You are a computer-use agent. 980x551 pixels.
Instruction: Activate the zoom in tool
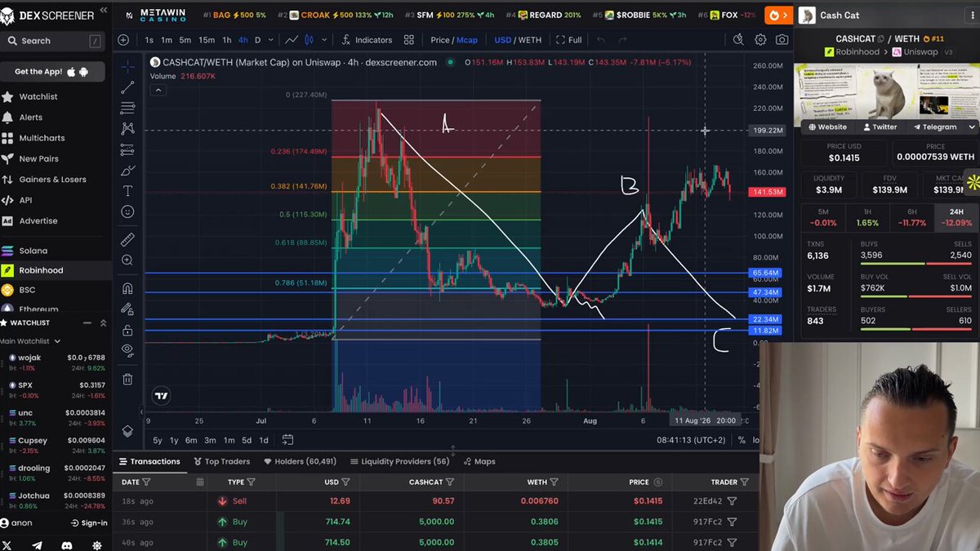[127, 260]
